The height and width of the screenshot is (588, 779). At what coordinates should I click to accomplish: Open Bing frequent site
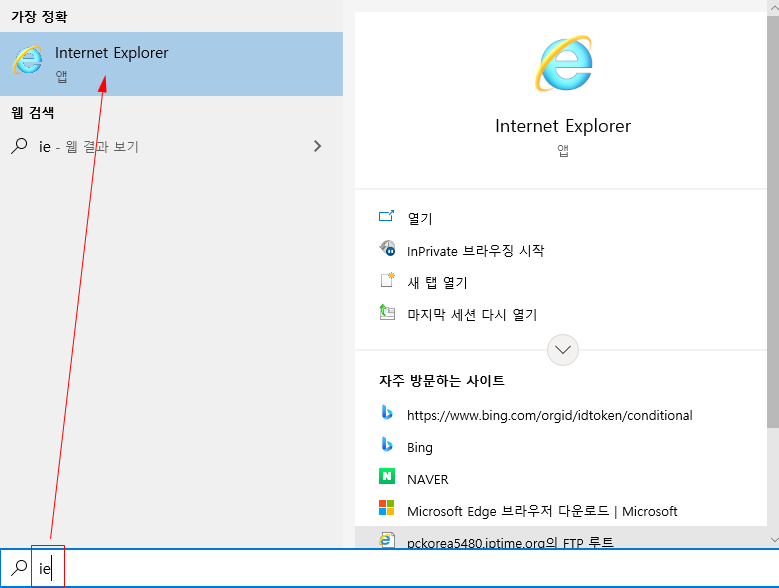click(x=420, y=447)
